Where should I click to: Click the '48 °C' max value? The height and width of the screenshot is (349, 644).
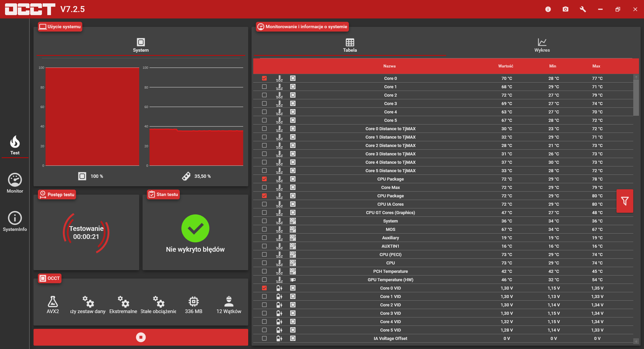(x=597, y=212)
